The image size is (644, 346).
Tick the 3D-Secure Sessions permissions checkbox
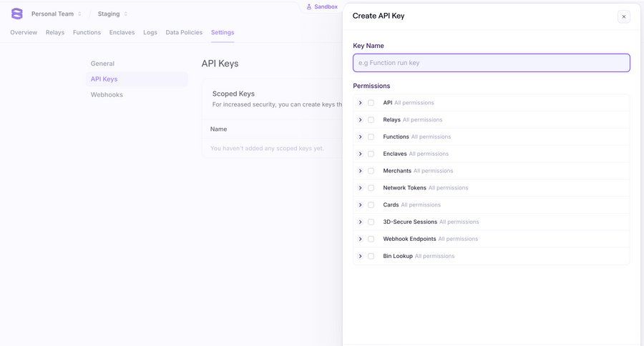point(371,222)
